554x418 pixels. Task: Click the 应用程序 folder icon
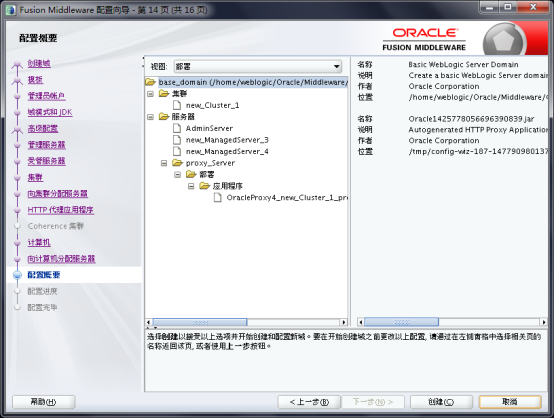(205, 186)
